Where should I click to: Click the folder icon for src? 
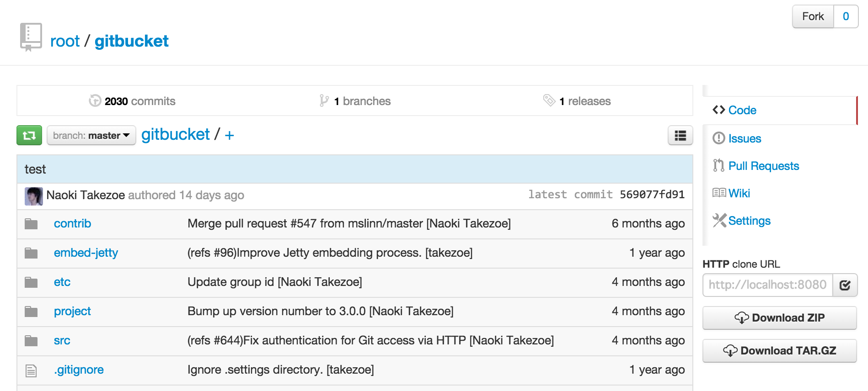coord(31,341)
